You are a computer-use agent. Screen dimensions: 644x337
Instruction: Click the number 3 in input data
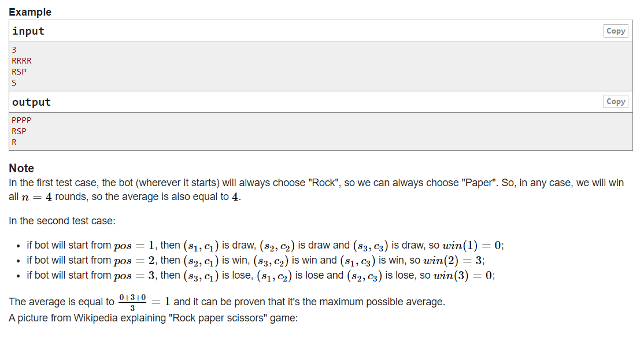point(14,50)
